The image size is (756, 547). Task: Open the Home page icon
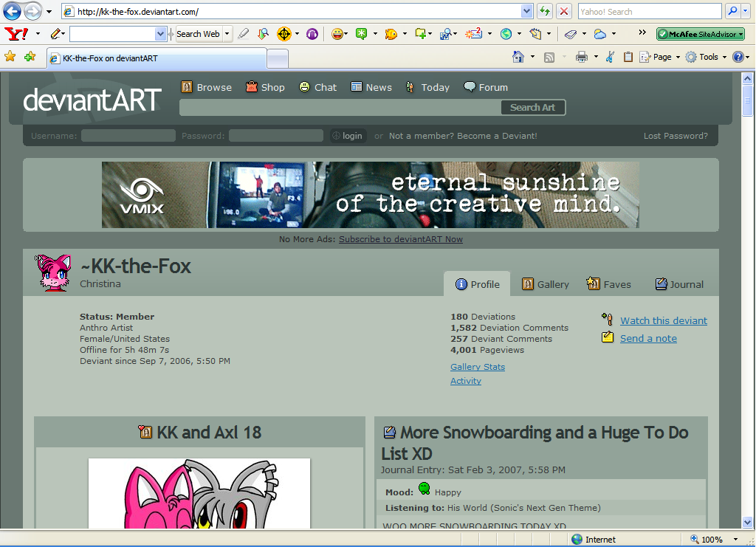518,57
